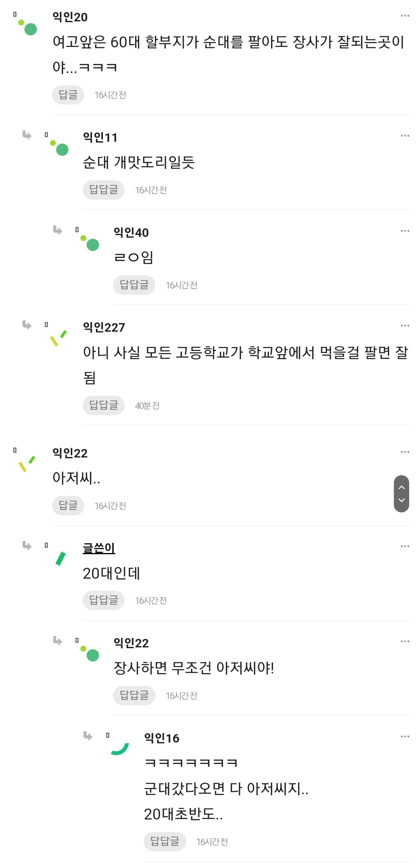Tap the 익인16 username

coord(162,738)
